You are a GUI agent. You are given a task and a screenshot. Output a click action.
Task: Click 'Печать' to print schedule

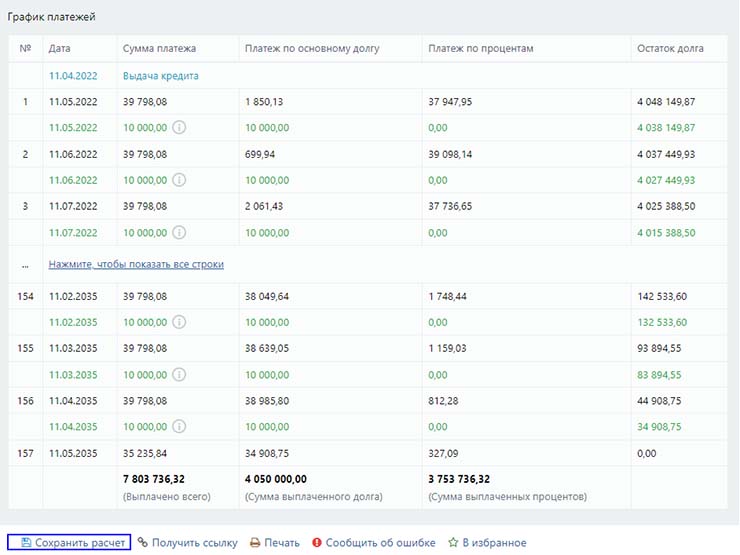pyautogui.click(x=282, y=543)
